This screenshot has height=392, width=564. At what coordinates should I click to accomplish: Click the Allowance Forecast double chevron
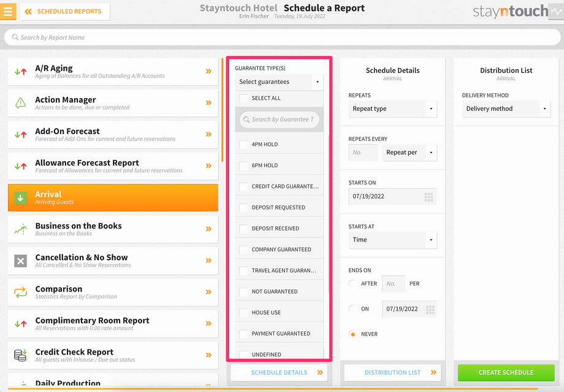[x=208, y=166]
